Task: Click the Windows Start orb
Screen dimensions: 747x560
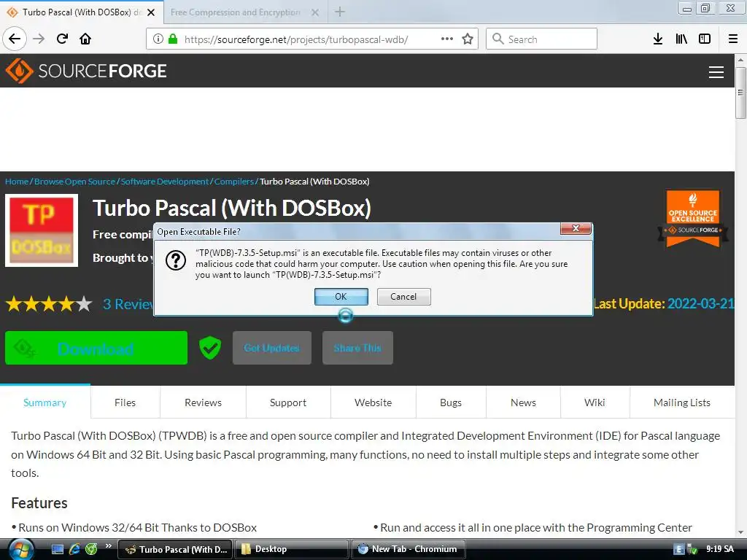Action: point(20,549)
